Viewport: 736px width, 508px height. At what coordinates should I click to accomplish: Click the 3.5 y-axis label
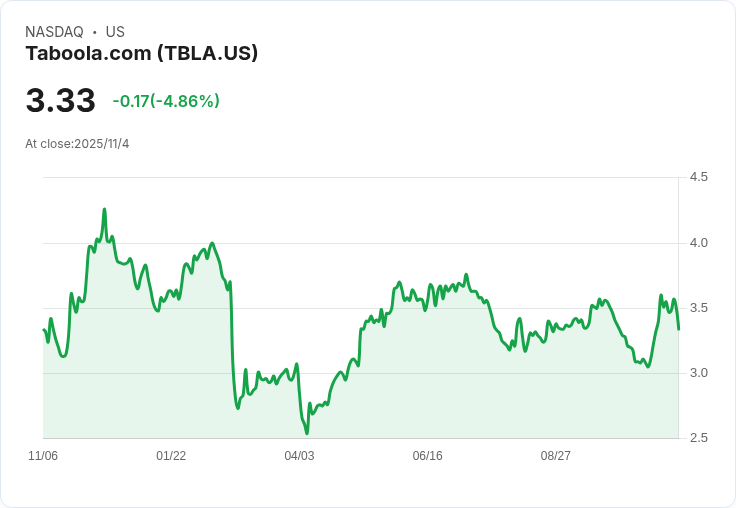698,308
